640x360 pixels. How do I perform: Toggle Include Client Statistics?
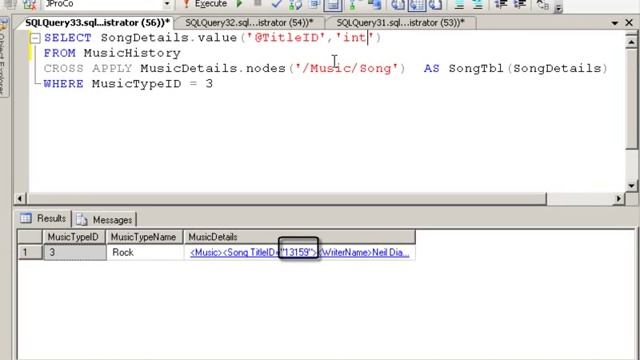pyautogui.click(x=375, y=5)
